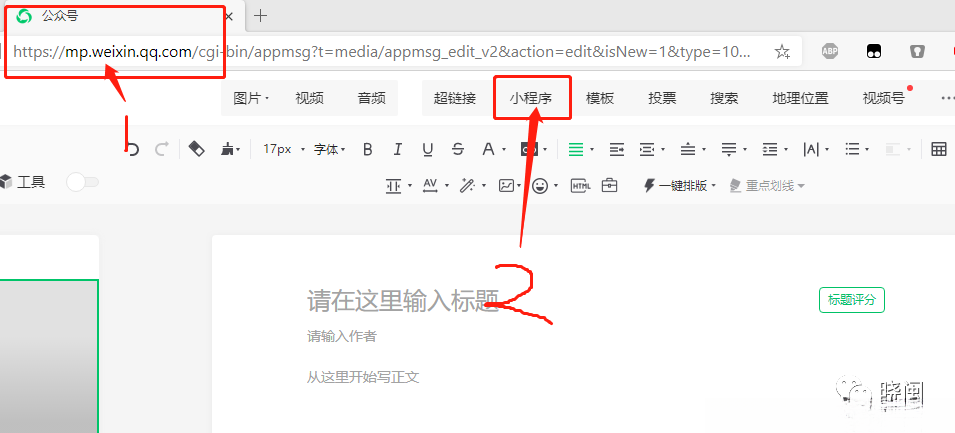Click the title field 请在这里输入标题
955x433 pixels.
[x=403, y=301]
